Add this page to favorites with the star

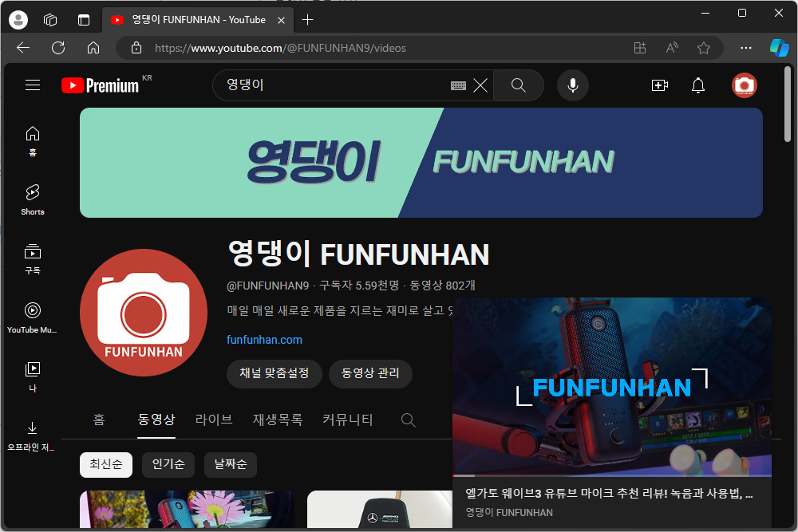[x=704, y=48]
